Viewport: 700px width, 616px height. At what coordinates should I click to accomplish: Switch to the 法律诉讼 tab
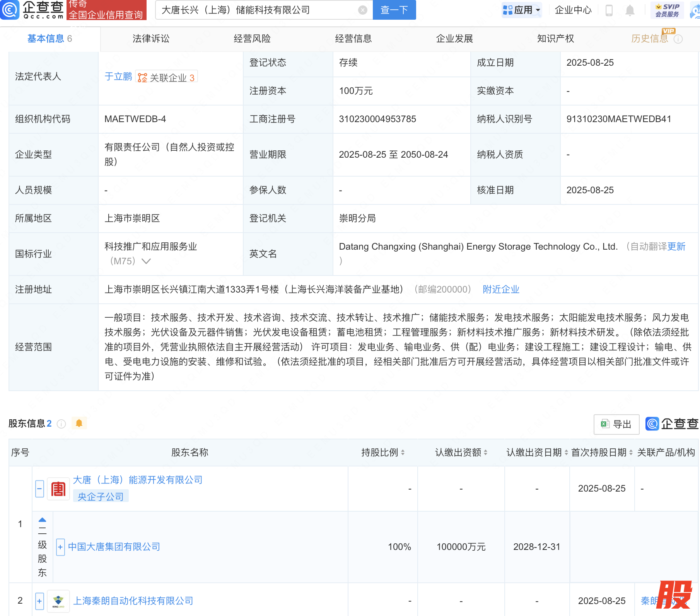click(151, 39)
